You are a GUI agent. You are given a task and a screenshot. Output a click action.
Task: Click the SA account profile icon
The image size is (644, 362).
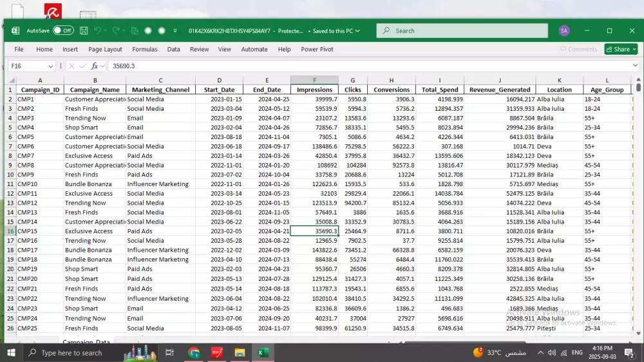[564, 30]
